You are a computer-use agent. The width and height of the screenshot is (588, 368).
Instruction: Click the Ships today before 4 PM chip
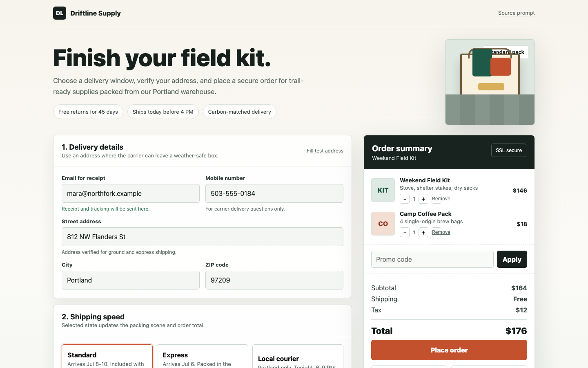(x=163, y=112)
